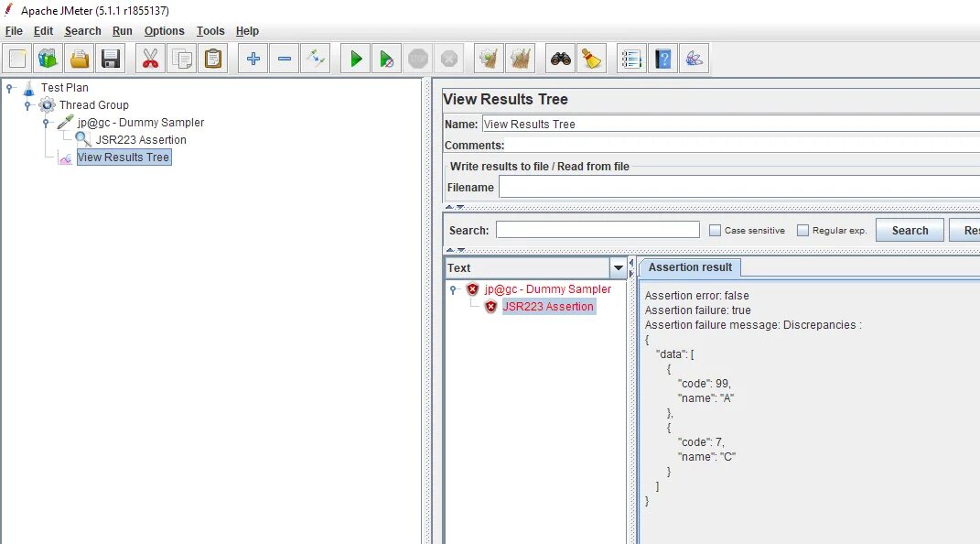980x544 pixels.
Task: Click the Toggle enable/disable icon
Action: click(316, 59)
